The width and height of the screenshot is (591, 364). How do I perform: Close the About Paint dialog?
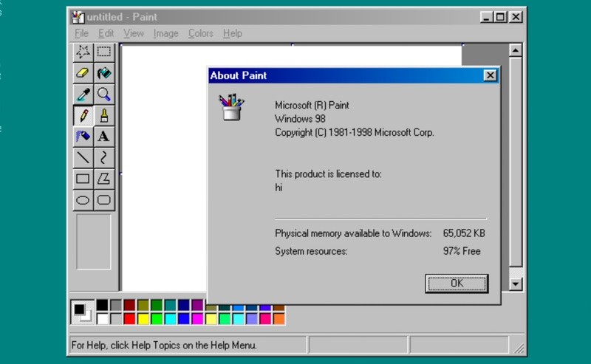[490, 75]
